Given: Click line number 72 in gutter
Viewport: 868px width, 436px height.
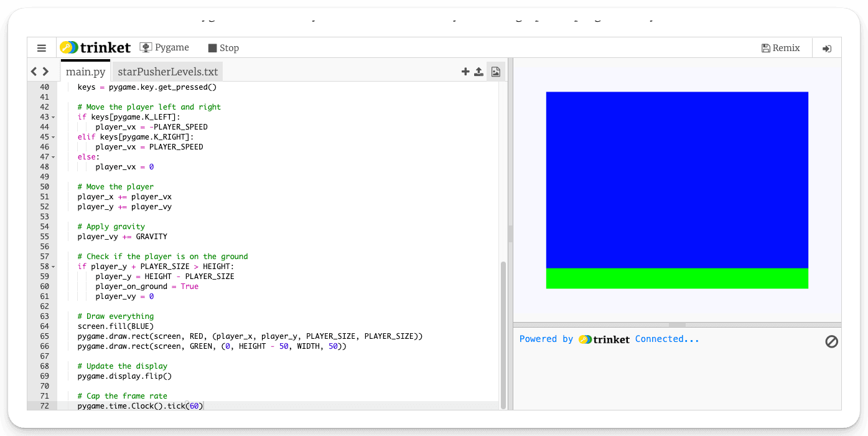Looking at the screenshot, I should point(44,406).
